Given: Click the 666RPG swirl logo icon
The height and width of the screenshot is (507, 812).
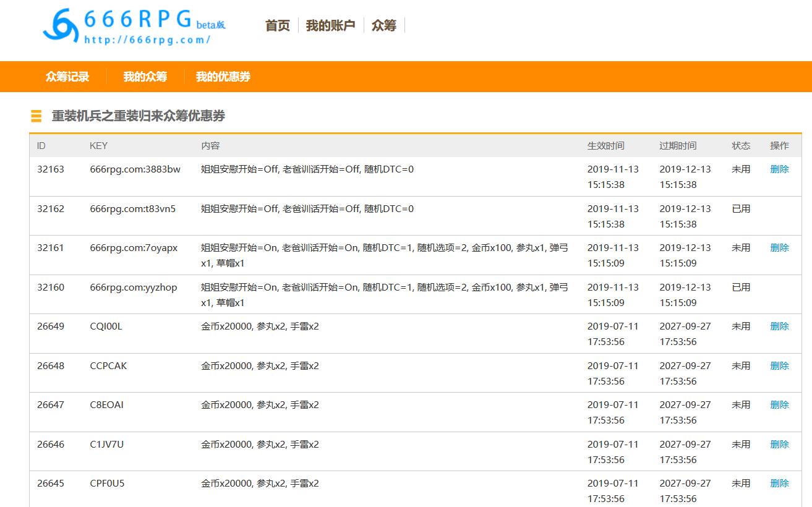Looking at the screenshot, I should pyautogui.click(x=60, y=25).
